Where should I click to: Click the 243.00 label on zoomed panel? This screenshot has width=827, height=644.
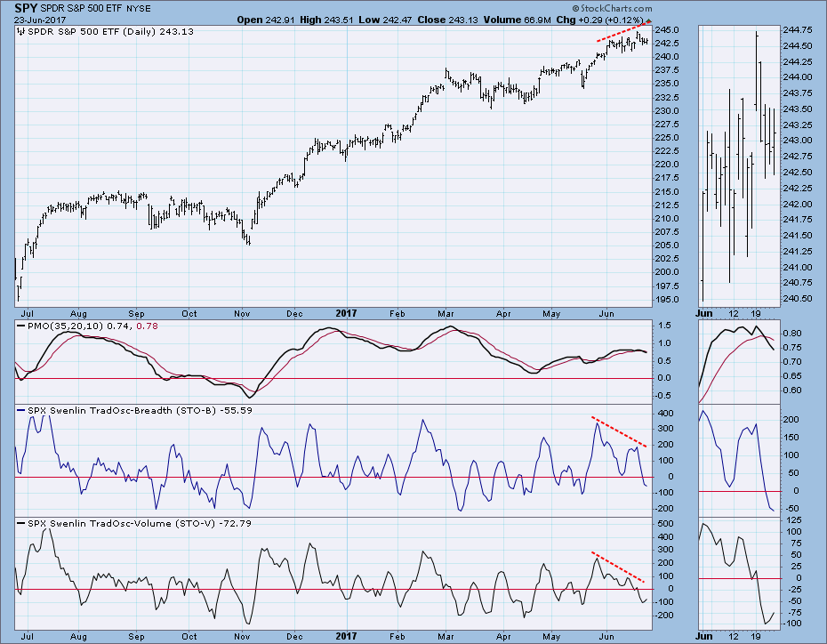point(799,141)
